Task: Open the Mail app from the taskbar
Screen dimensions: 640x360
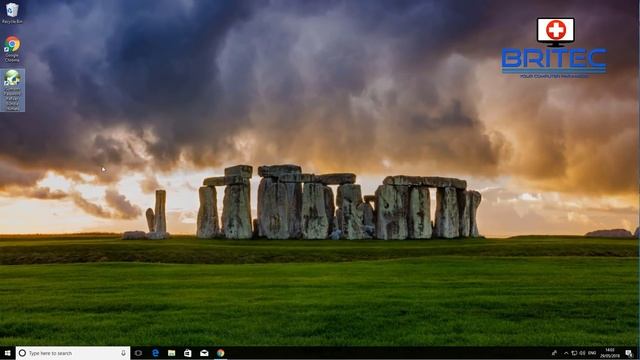Action: pyautogui.click(x=204, y=353)
